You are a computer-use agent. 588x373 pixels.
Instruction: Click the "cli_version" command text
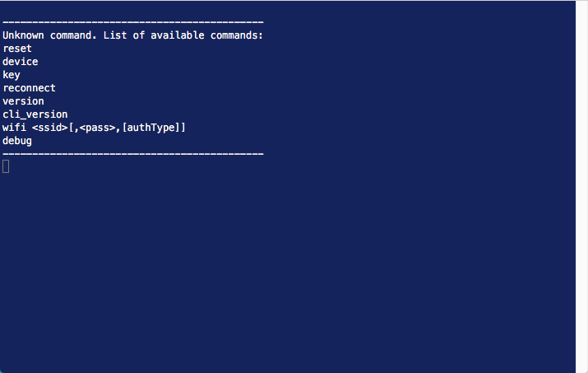(x=35, y=114)
